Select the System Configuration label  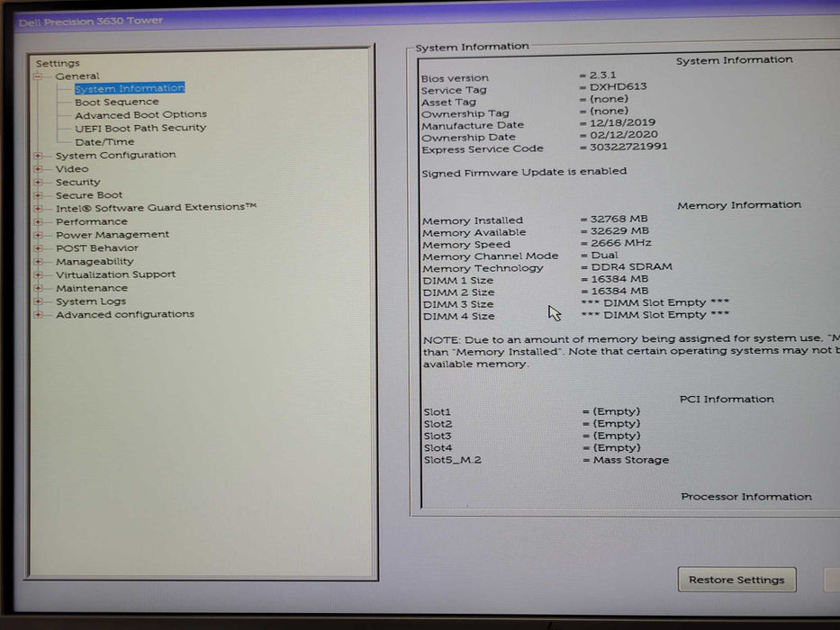click(116, 155)
